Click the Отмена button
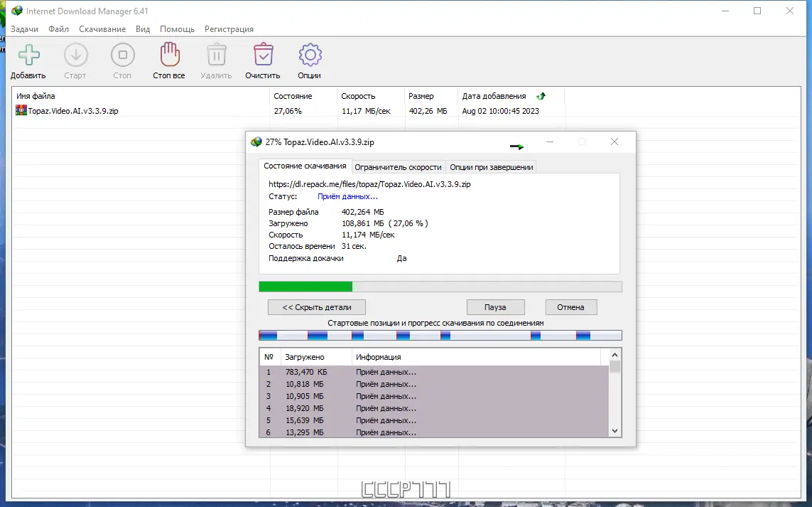 [x=570, y=307]
